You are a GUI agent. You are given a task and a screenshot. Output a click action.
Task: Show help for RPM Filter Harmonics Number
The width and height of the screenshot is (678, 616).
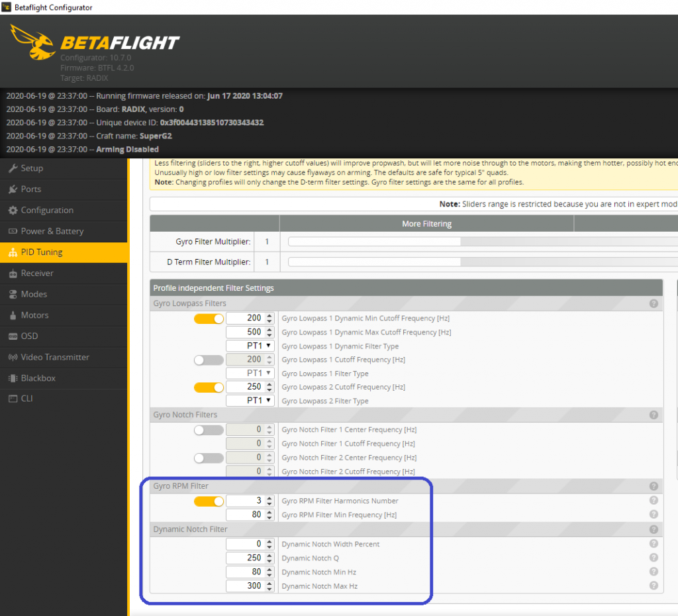coord(654,500)
